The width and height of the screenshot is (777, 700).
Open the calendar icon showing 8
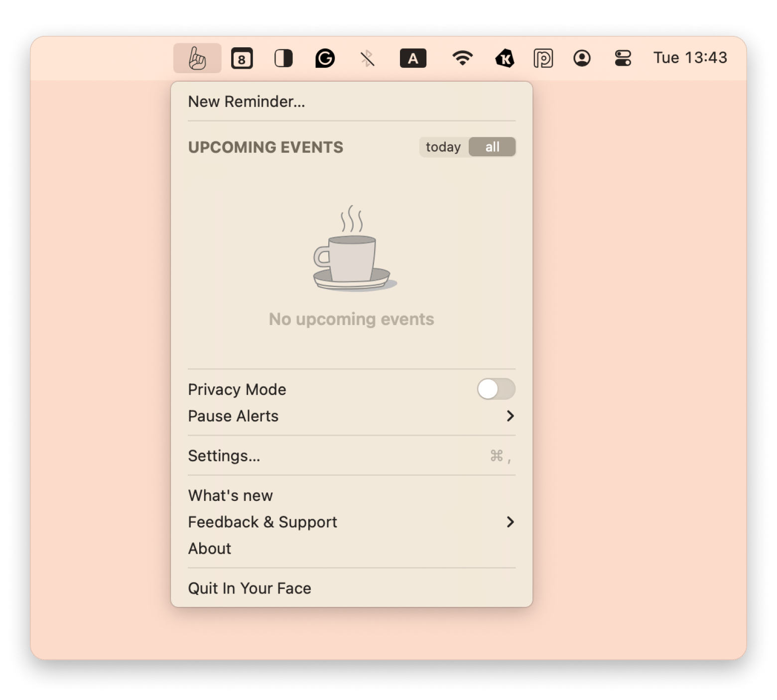click(242, 59)
